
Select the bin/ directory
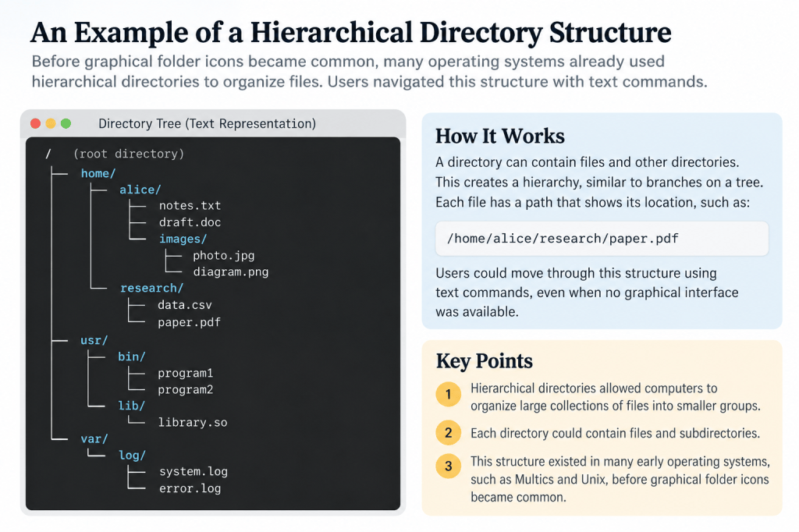(x=131, y=356)
